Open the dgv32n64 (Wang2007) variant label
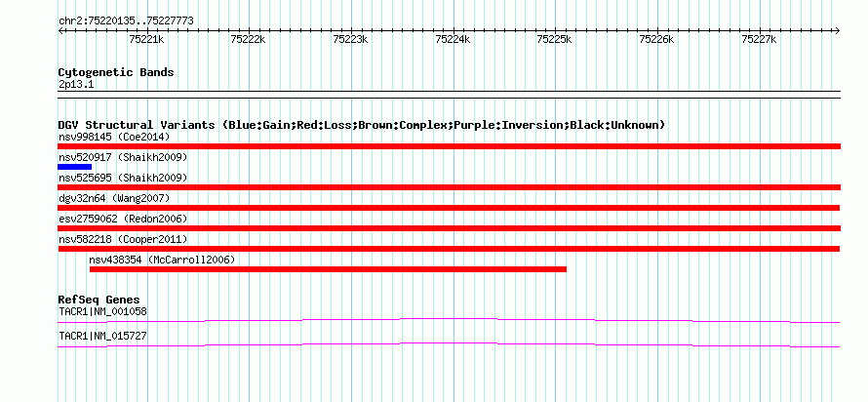The width and height of the screenshot is (868, 402). (114, 198)
